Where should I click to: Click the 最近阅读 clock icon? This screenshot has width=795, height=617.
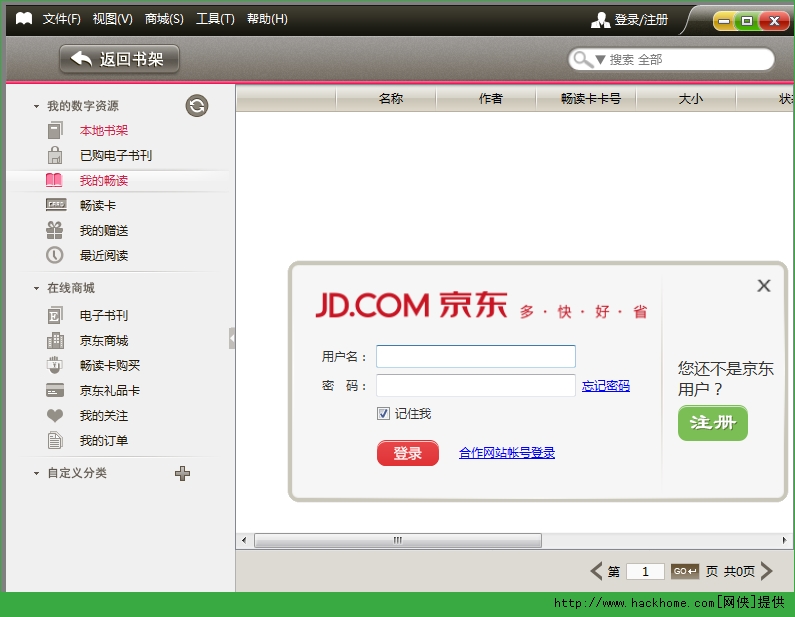(x=55, y=255)
